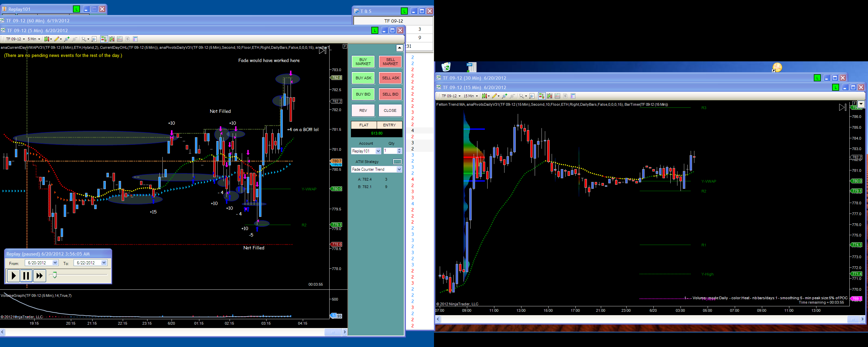This screenshot has height=347, width=868.
Task: Click the strategies dollar icon in 15 Min chart
Action: [565, 96]
